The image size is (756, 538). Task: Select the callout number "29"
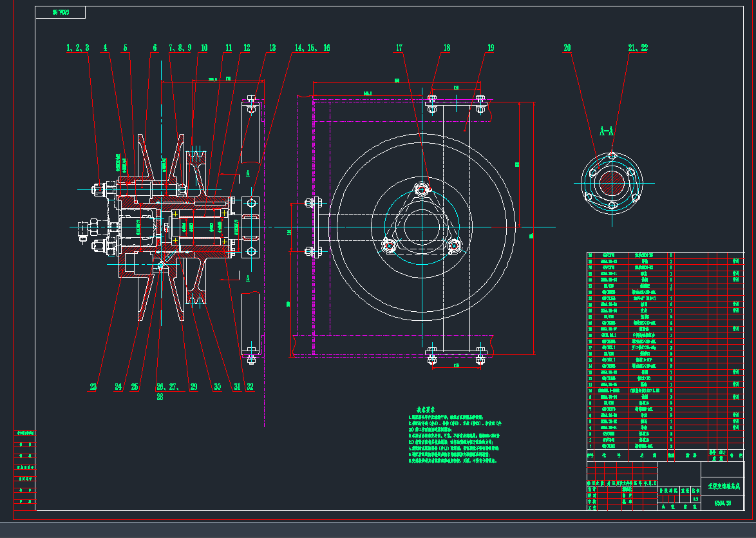pos(194,387)
